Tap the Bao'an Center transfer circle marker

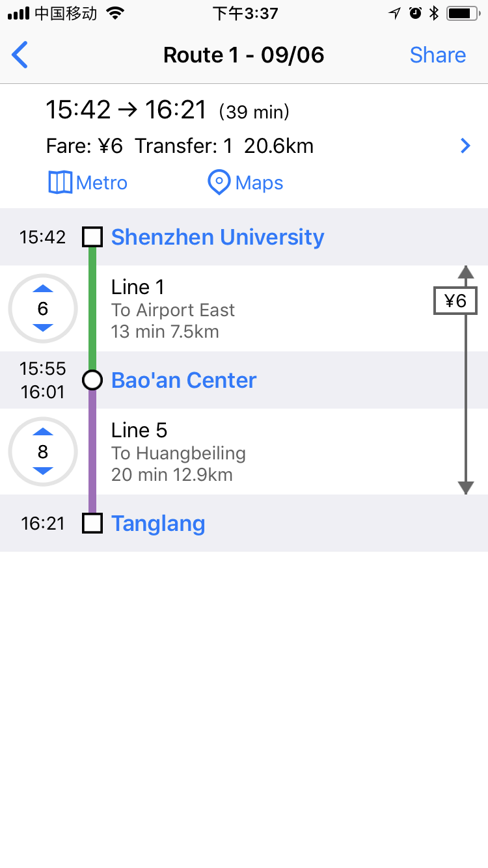pyautogui.click(x=92, y=380)
